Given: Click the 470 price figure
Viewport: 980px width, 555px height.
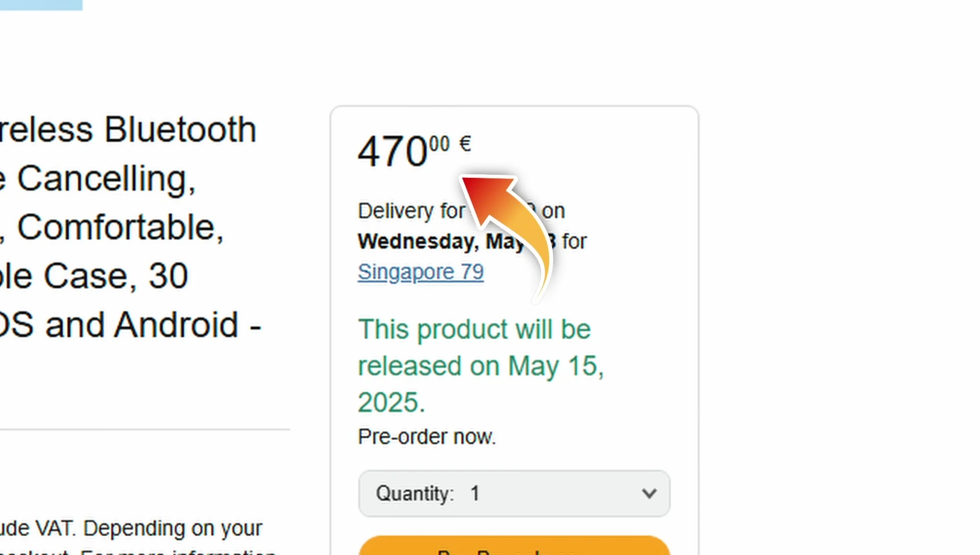Looking at the screenshot, I should click(392, 152).
